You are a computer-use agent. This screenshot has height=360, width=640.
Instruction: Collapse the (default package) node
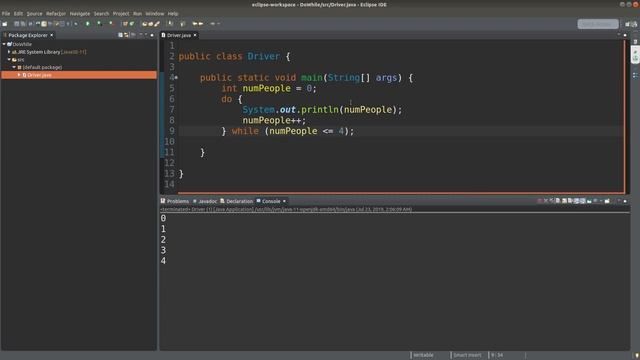point(14,67)
